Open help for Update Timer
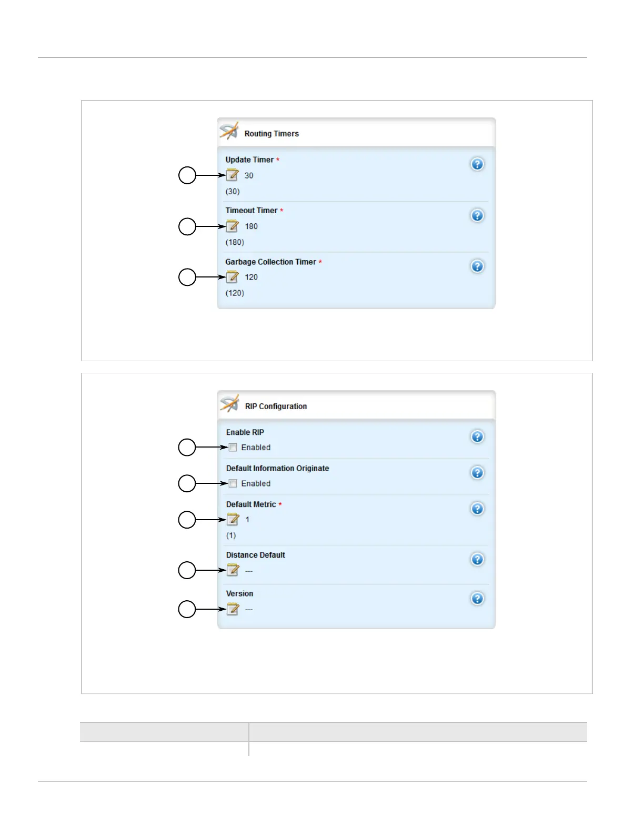644x834 pixels. pos(477,164)
